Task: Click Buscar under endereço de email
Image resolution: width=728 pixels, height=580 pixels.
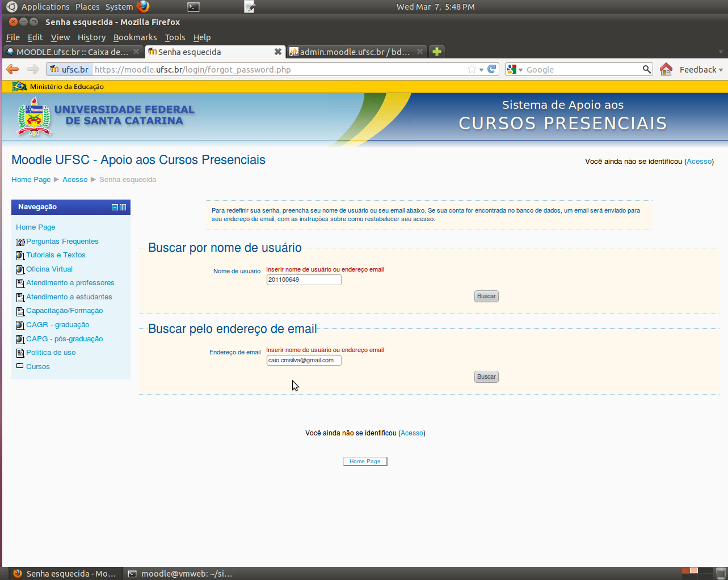Action: tap(486, 376)
